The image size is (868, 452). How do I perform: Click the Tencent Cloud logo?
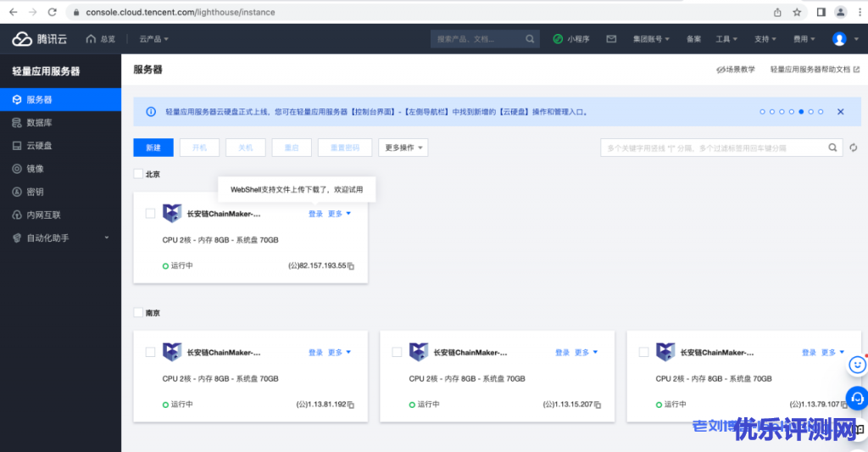pos(39,39)
